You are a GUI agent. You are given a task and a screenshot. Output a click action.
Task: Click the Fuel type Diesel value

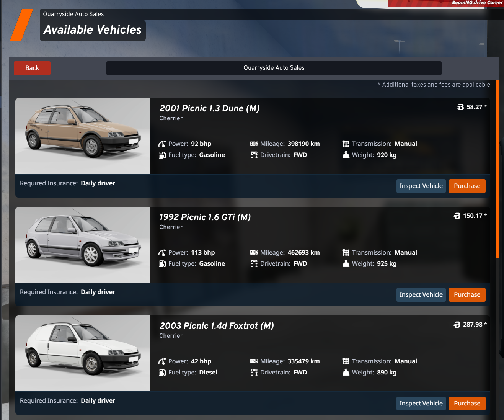208,373
